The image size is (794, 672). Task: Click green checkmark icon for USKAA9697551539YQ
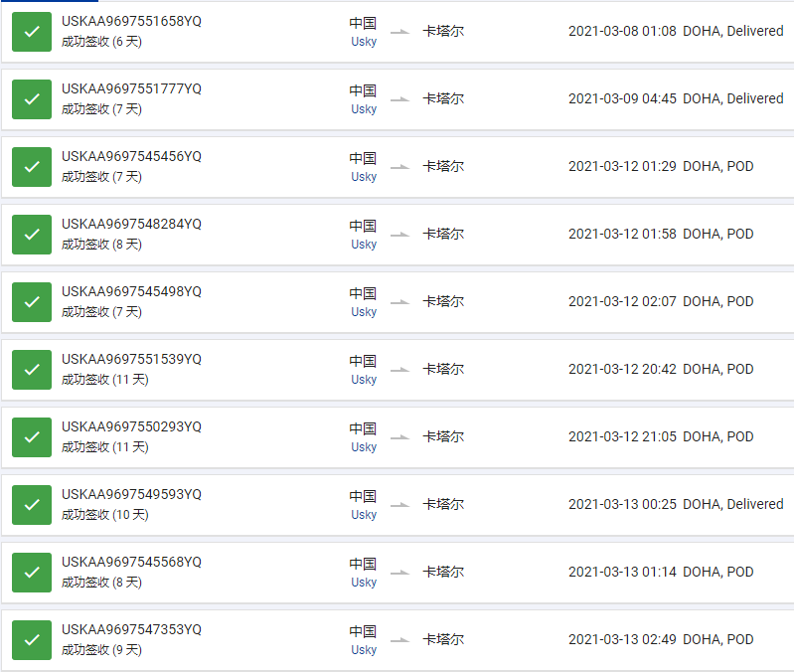click(x=32, y=370)
